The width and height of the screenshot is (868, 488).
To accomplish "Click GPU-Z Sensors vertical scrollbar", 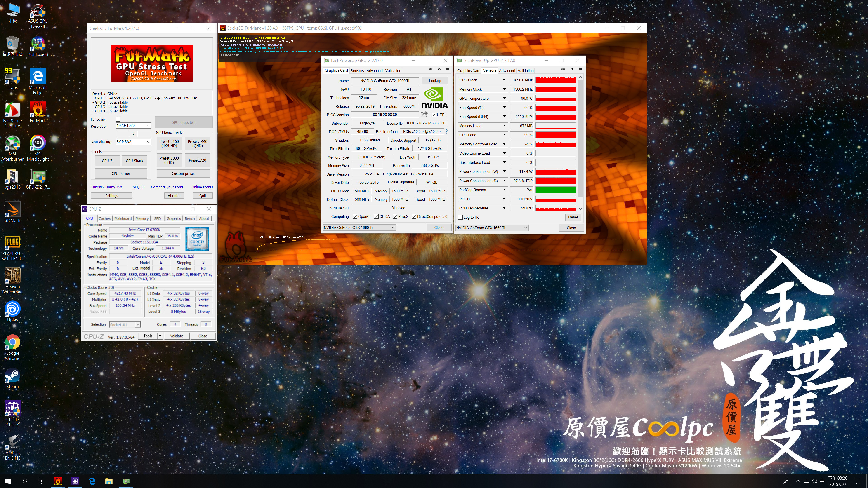I will pyautogui.click(x=580, y=138).
